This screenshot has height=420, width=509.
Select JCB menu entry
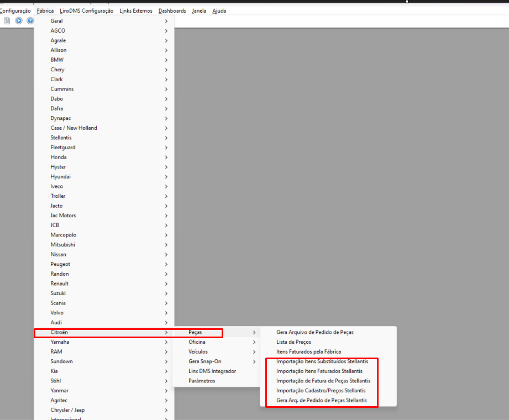pos(104,225)
